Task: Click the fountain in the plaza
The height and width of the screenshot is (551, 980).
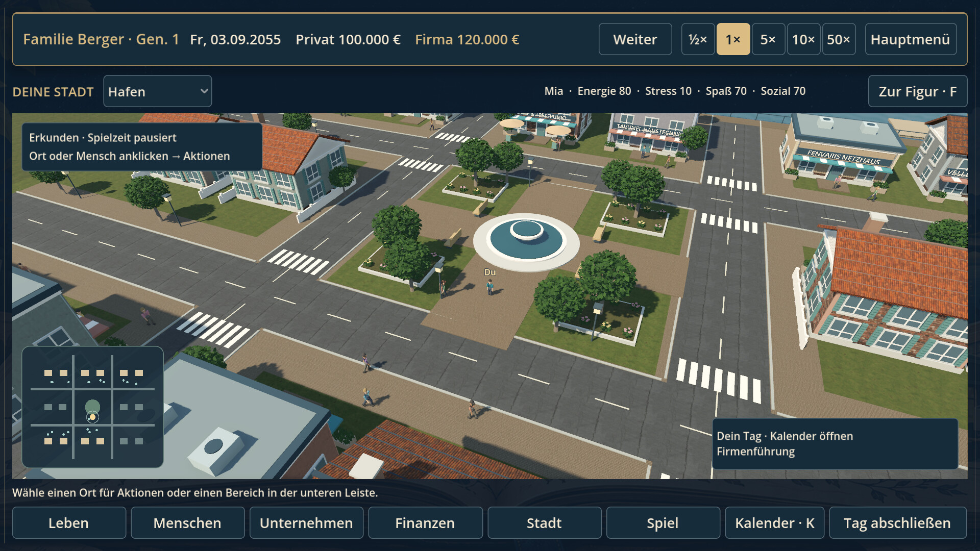Action: [526, 241]
